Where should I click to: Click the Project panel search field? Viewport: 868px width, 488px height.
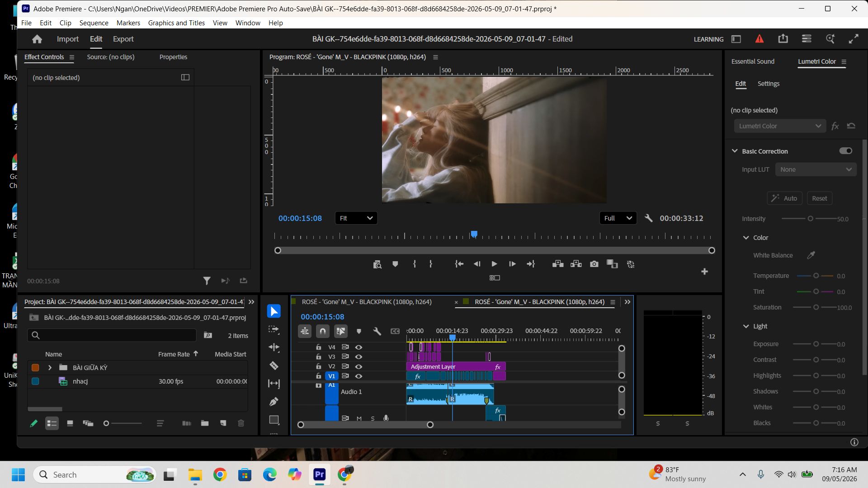(x=112, y=335)
